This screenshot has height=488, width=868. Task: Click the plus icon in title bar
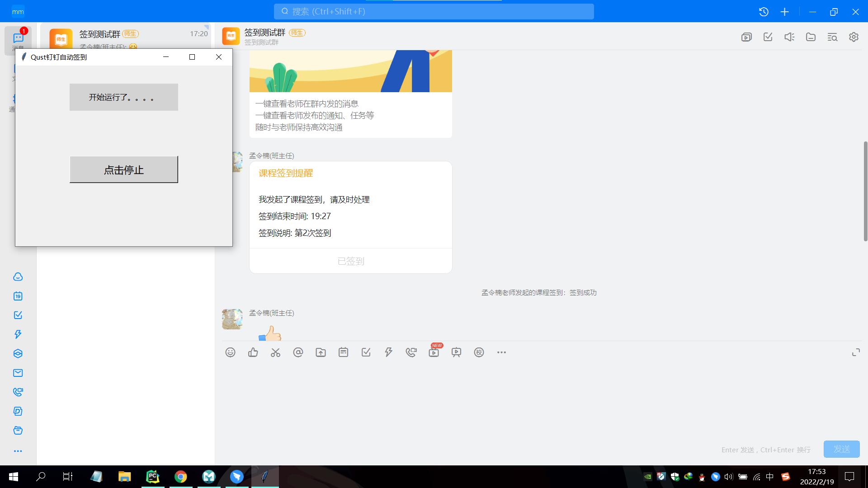point(785,12)
